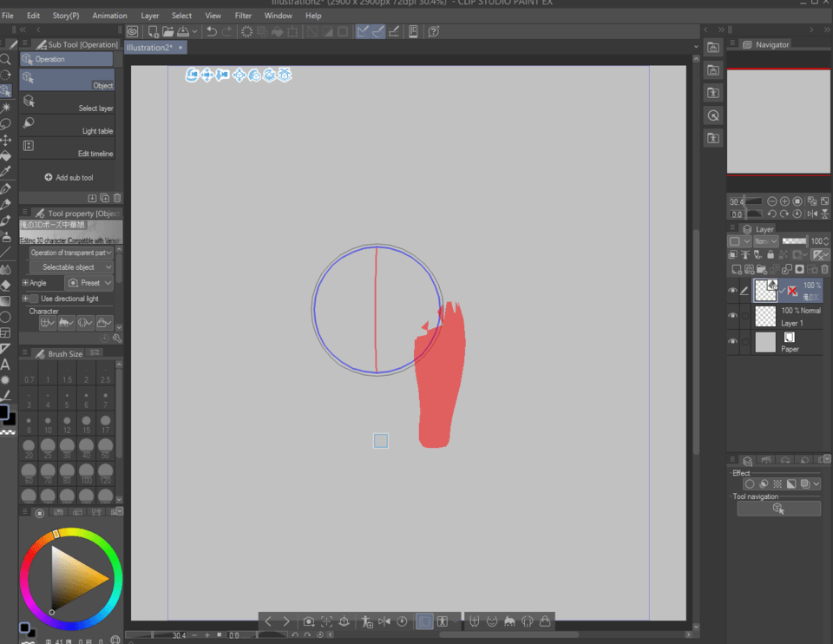Image resolution: width=833 pixels, height=644 pixels.
Task: Open the Angle Preset dropdown
Action: click(x=89, y=283)
